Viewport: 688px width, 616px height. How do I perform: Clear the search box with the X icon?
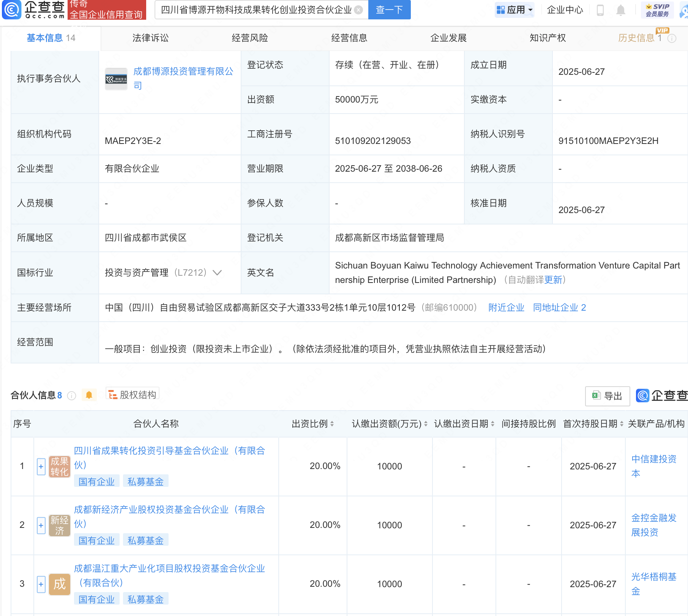[x=358, y=10]
